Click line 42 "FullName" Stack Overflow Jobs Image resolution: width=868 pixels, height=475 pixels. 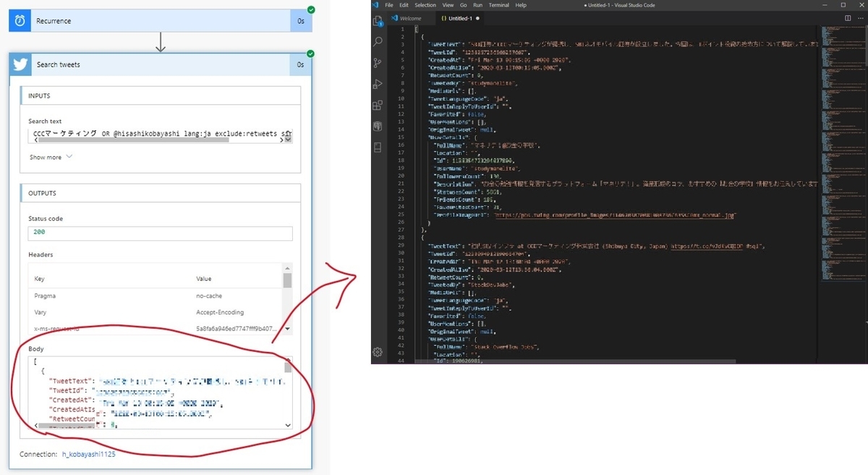tap(485, 348)
